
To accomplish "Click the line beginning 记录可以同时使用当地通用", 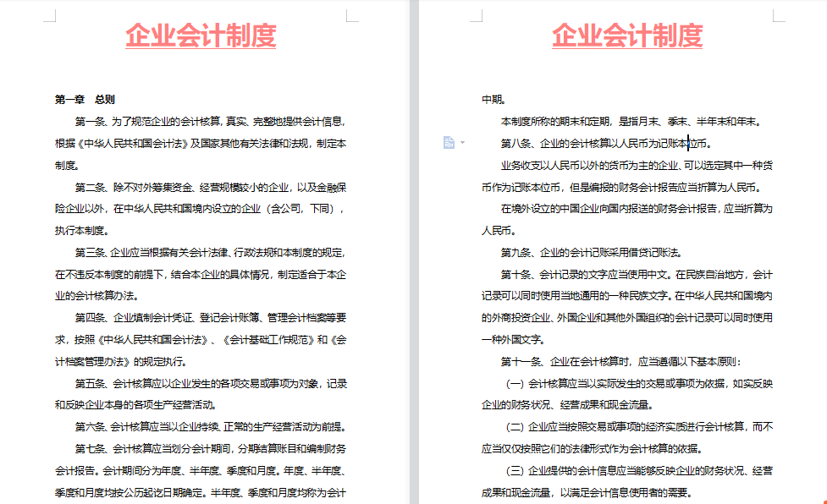I will click(x=627, y=296).
